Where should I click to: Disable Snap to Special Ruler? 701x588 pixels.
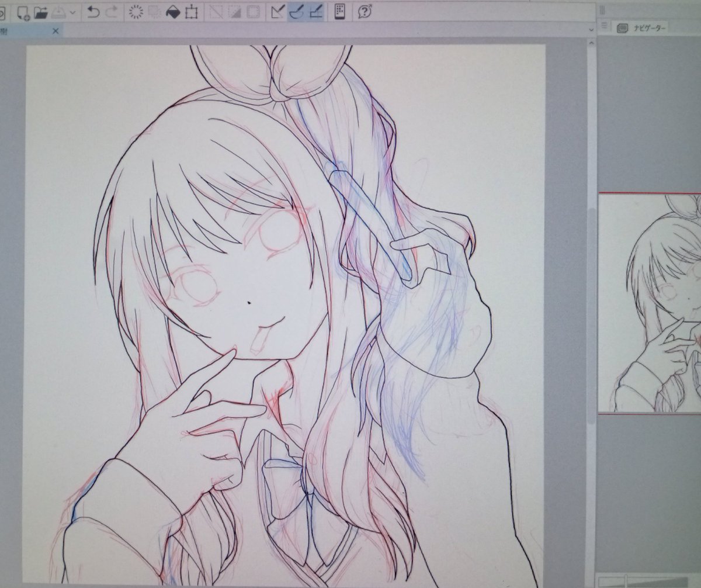(x=297, y=11)
